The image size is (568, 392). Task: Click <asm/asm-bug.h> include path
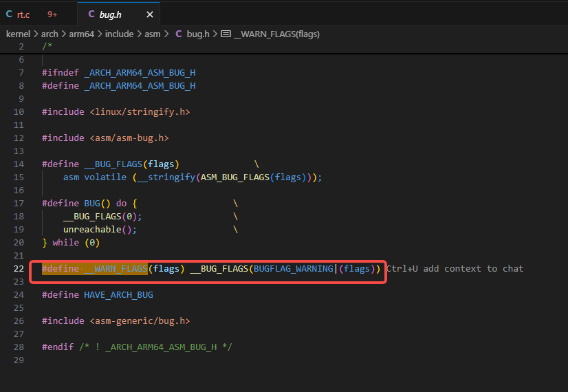coord(129,138)
